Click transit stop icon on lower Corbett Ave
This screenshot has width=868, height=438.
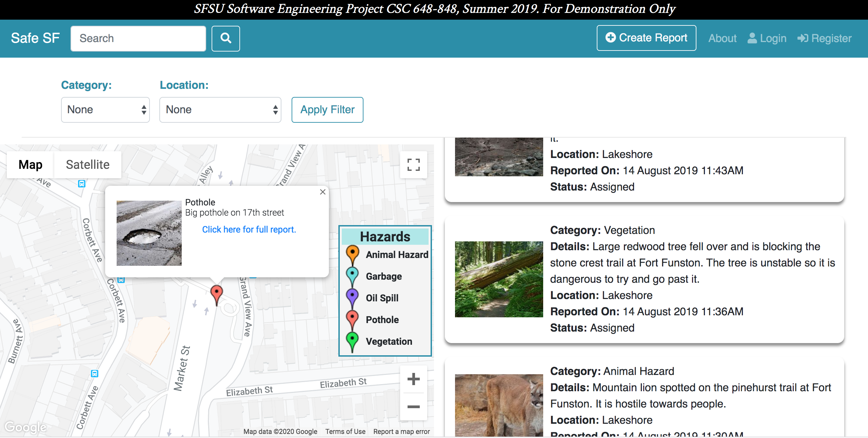point(95,374)
